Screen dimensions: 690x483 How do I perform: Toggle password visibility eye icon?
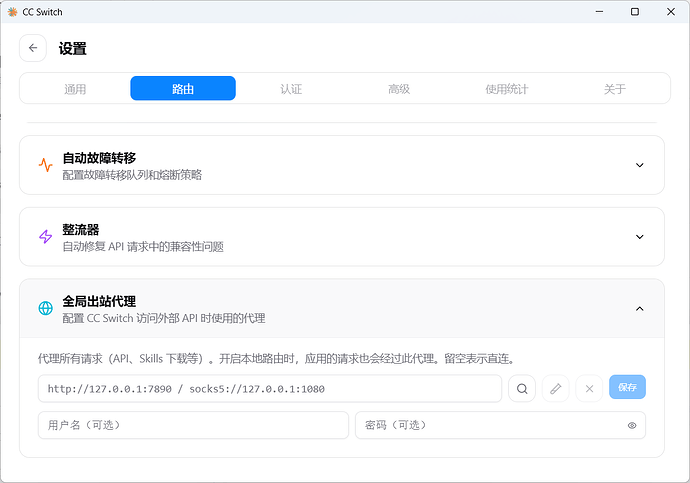click(632, 425)
